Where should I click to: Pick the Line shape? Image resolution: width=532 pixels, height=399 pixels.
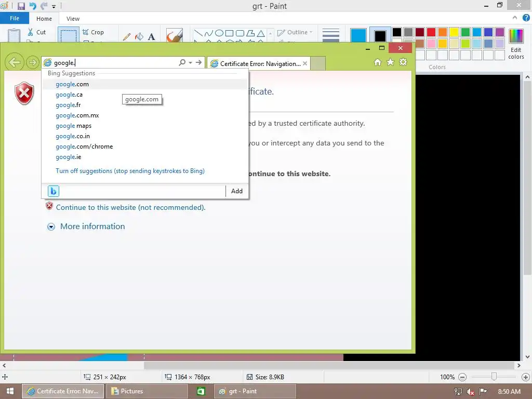pyautogui.click(x=198, y=33)
